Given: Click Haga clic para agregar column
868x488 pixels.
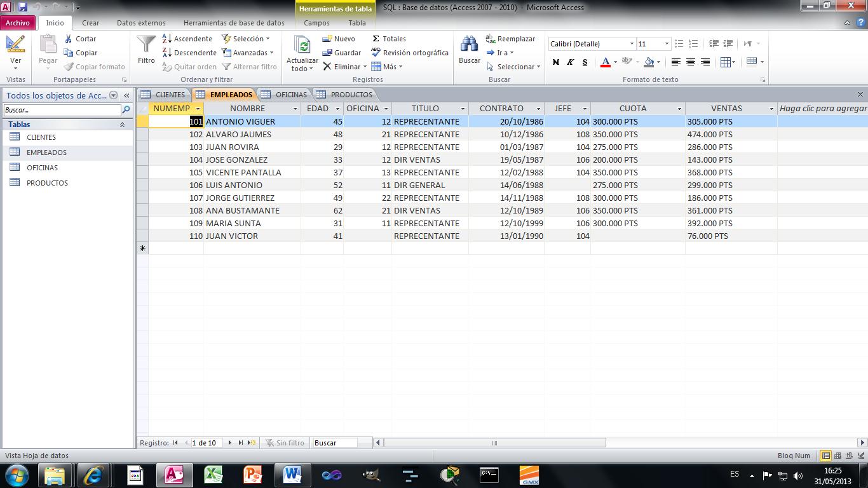Looking at the screenshot, I should (x=822, y=109).
